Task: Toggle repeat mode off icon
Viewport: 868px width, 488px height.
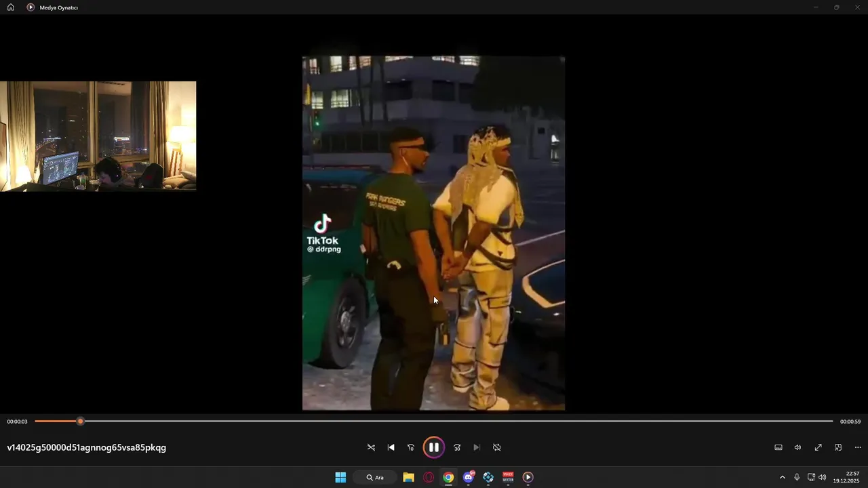Action: (x=496, y=447)
